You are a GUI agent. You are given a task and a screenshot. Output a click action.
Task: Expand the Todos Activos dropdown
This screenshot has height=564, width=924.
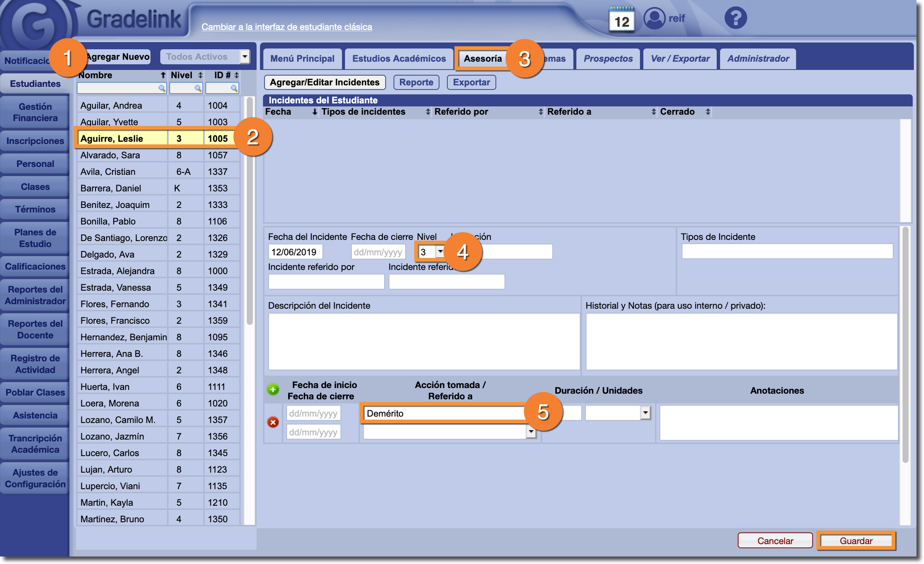245,57
